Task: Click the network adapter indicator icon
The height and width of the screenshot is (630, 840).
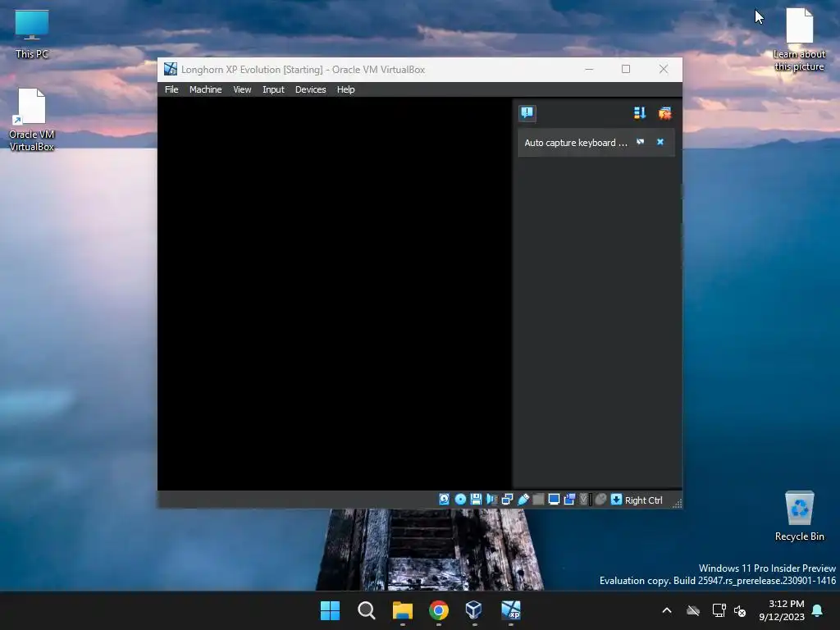Action: (x=507, y=500)
